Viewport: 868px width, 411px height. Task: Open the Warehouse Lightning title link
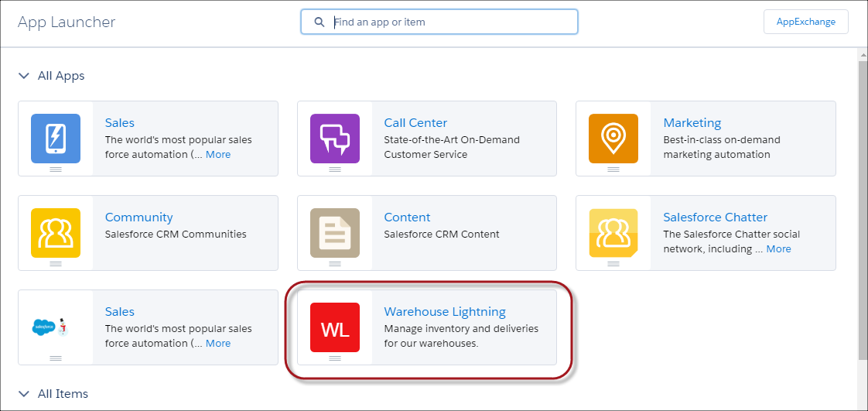445,311
